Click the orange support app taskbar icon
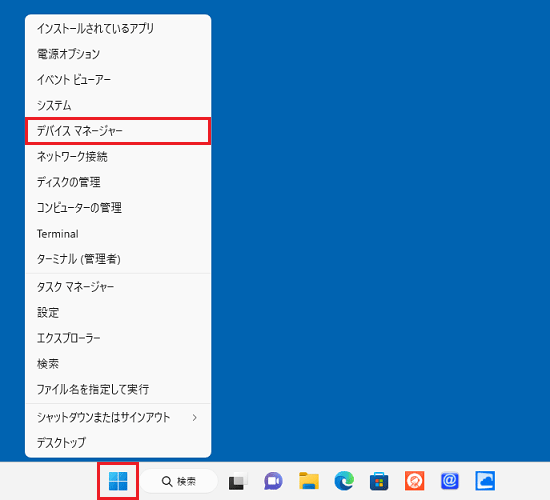 [x=415, y=481]
